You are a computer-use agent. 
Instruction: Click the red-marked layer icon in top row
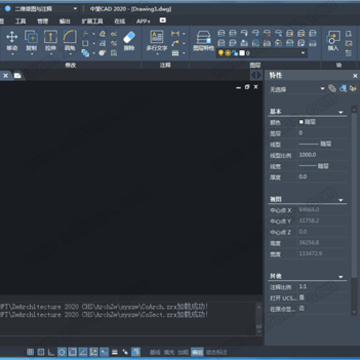(x=267, y=33)
